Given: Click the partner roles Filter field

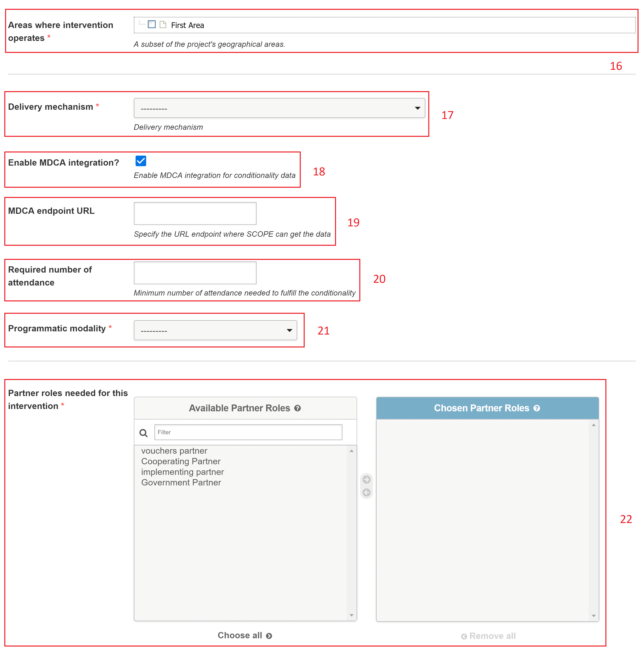Looking at the screenshot, I should (248, 432).
